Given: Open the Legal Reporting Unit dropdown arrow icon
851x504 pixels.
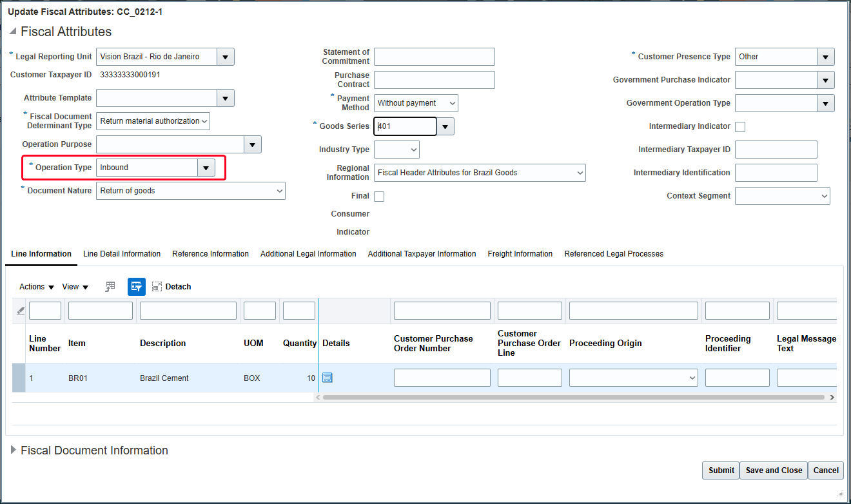Looking at the screenshot, I should [x=225, y=57].
